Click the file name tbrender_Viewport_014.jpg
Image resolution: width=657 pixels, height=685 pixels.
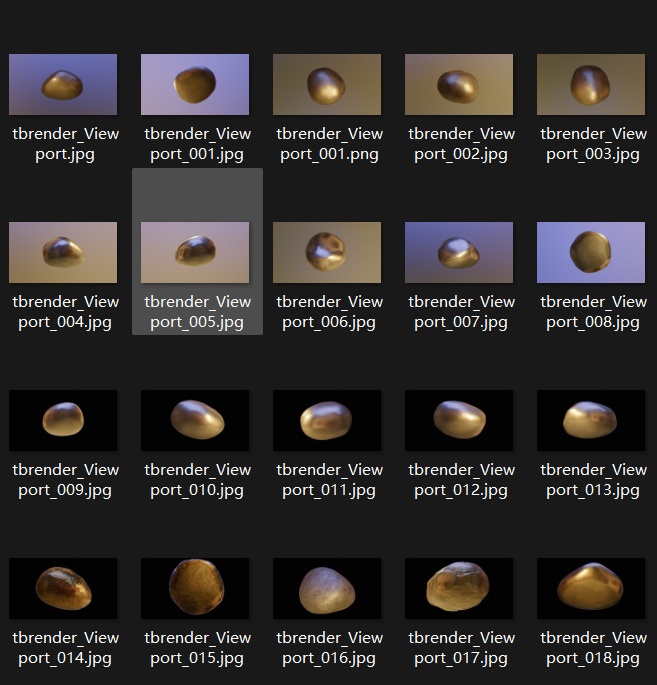[x=65, y=648]
